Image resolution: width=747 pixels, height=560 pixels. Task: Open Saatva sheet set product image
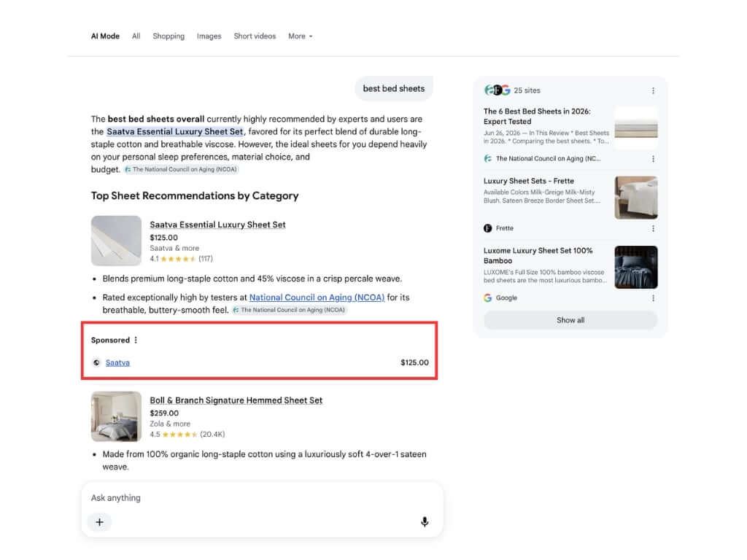pos(116,241)
